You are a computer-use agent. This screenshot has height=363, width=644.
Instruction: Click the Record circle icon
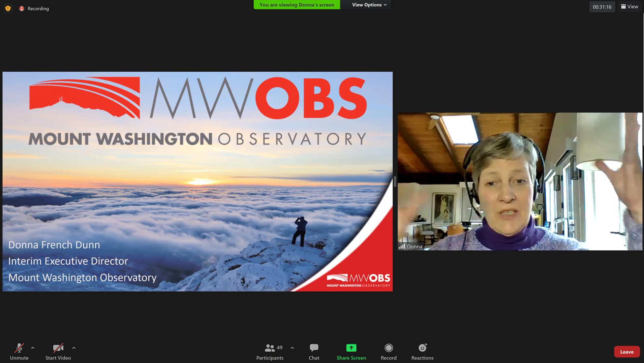click(388, 348)
